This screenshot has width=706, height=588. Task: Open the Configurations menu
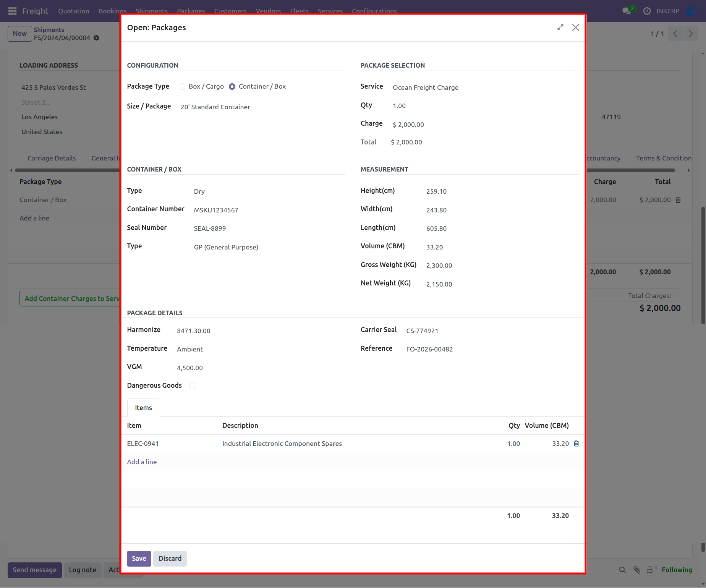click(374, 11)
